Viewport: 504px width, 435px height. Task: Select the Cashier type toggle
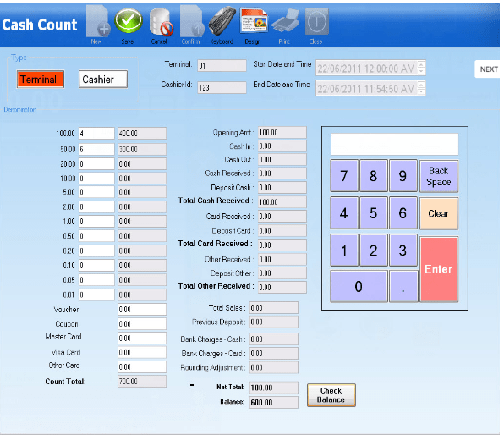103,80
